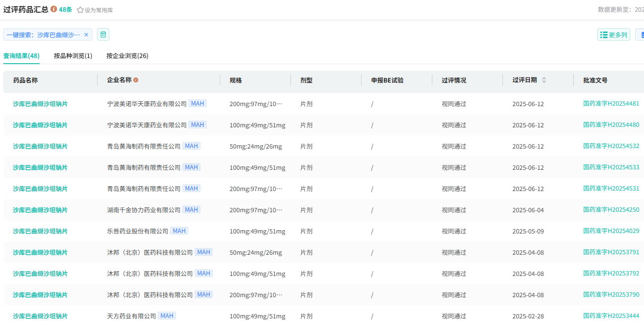Open the 更多列 column list button
Screen dimensions: 644x325
point(613,35)
